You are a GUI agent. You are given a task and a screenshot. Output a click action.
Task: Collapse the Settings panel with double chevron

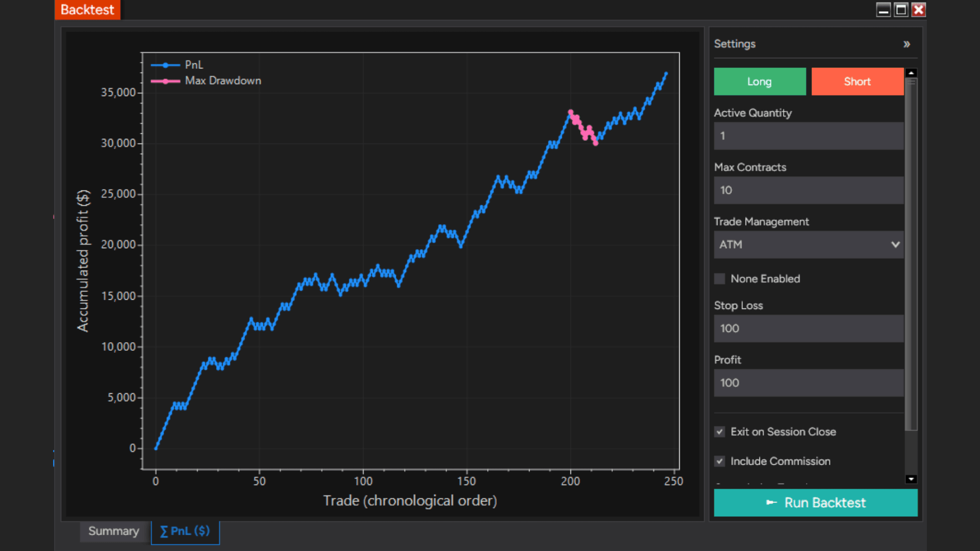[906, 44]
